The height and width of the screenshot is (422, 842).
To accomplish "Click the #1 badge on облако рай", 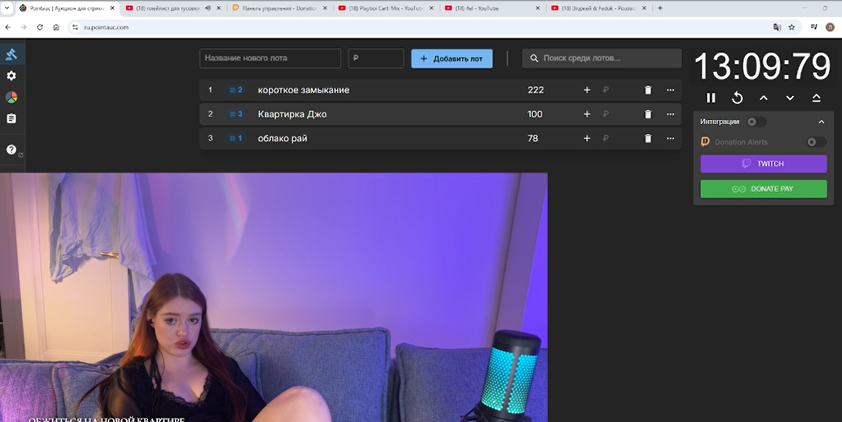I will click(236, 139).
